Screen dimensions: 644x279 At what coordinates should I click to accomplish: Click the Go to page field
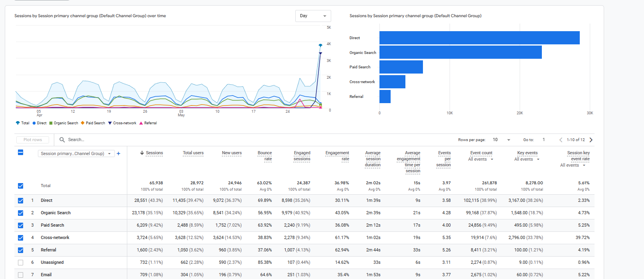(x=544, y=140)
